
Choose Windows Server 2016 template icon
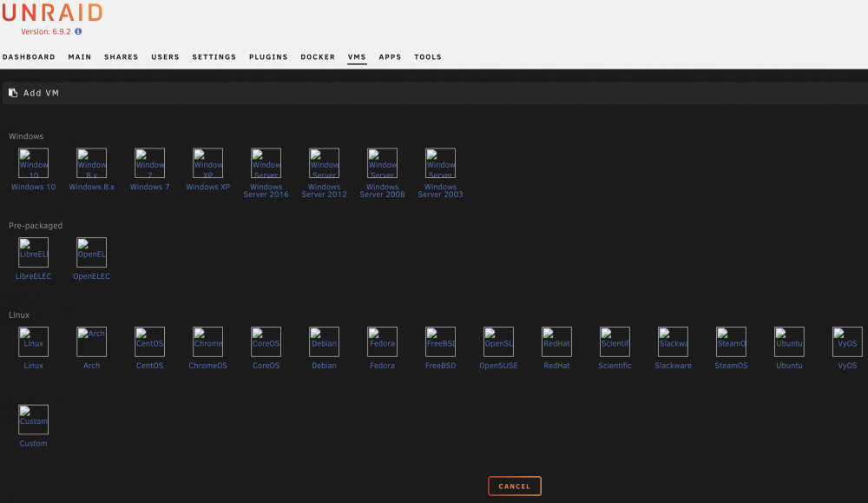pyautogui.click(x=266, y=162)
